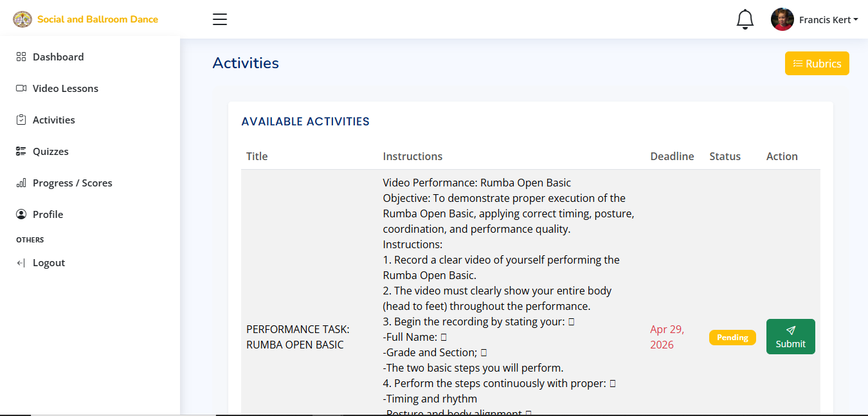Click the Activities clipboard icon

click(21, 120)
